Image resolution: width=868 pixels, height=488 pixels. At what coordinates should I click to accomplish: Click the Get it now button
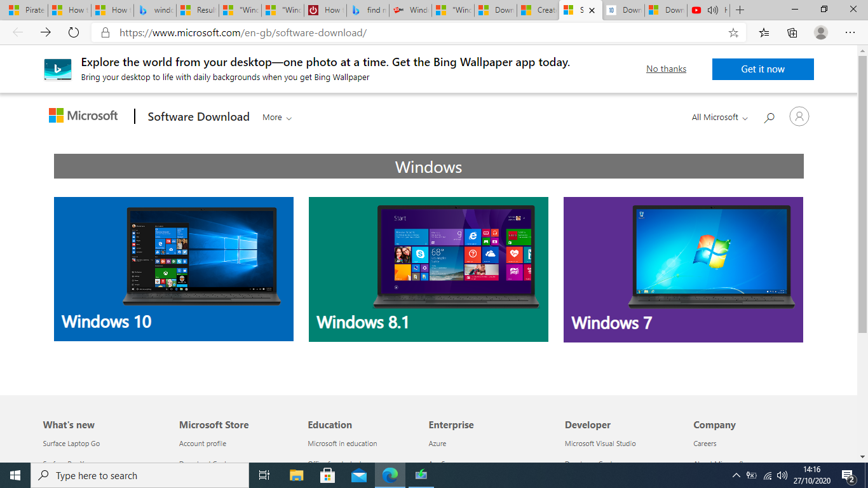763,69
